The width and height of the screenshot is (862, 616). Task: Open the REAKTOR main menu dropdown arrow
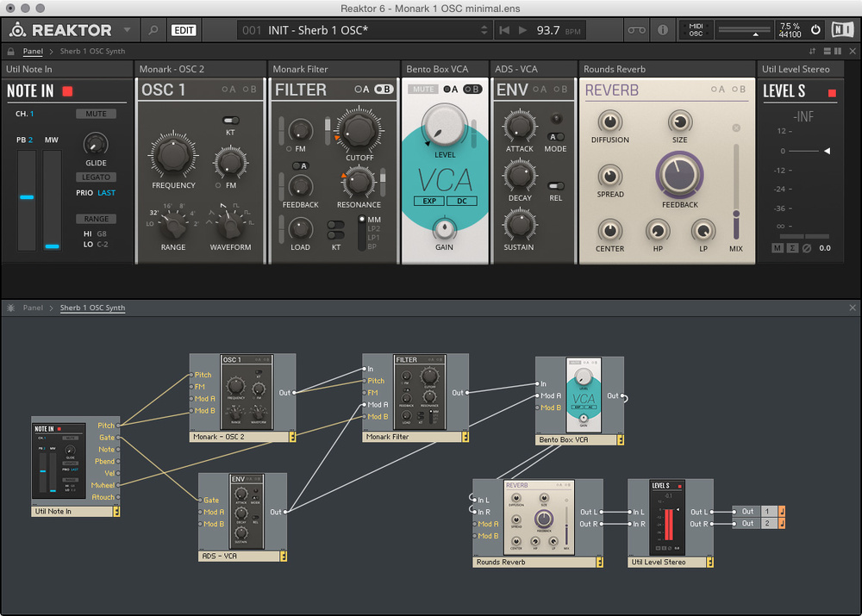(x=128, y=30)
